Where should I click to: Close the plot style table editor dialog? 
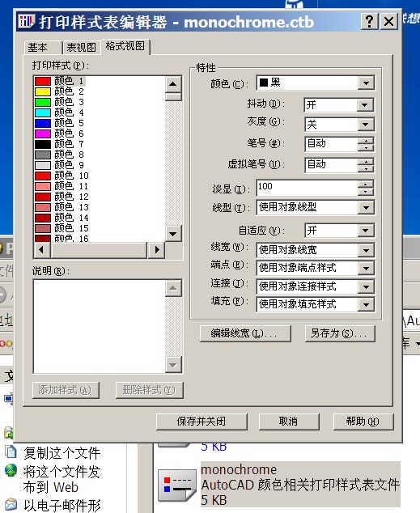(389, 22)
